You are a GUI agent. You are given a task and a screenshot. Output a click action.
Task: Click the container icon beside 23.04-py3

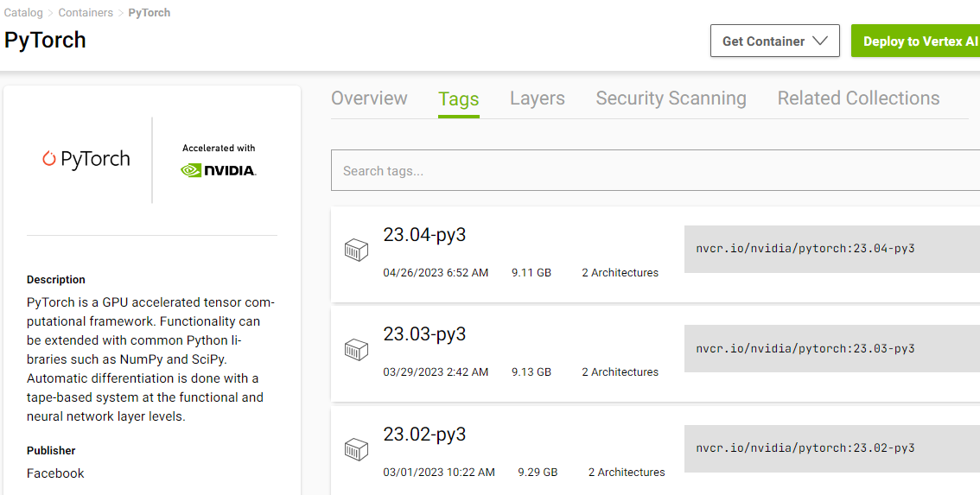click(356, 250)
